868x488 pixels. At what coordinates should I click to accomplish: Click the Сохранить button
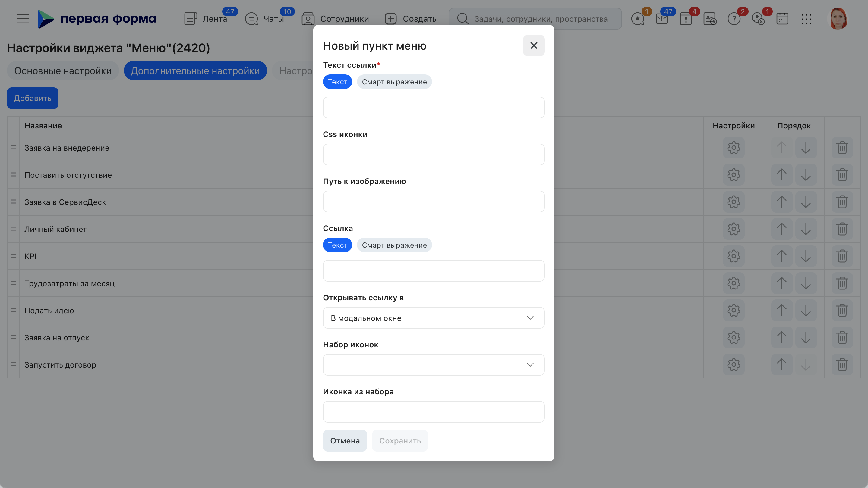click(400, 440)
